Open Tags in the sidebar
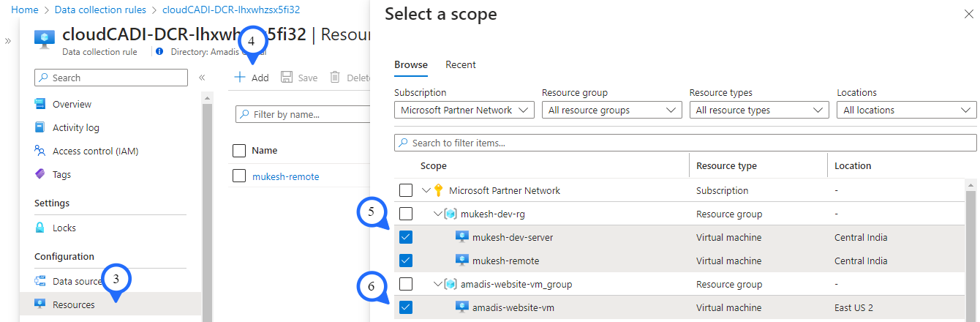This screenshot has width=980, height=322. (x=61, y=174)
